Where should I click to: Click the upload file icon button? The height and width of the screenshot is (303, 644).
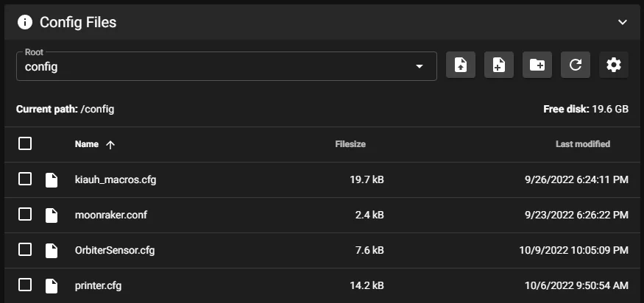pyautogui.click(x=461, y=65)
